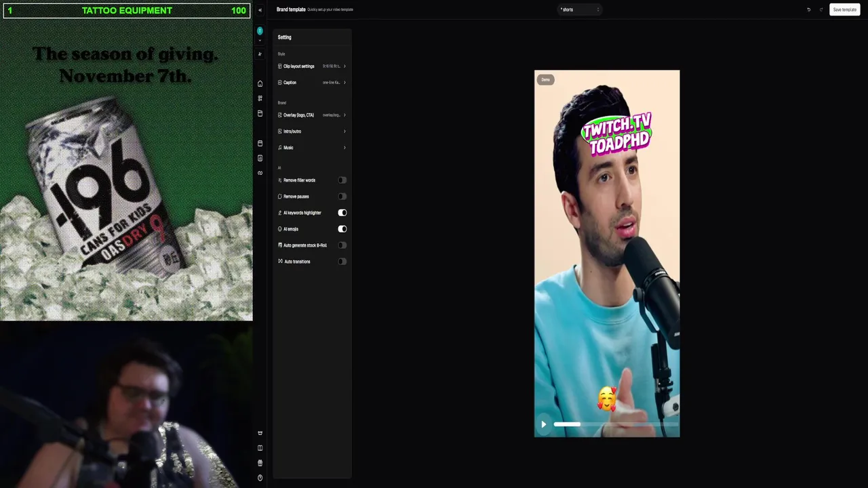Undo the last template change
The width and height of the screenshot is (868, 488).
coord(808,9)
